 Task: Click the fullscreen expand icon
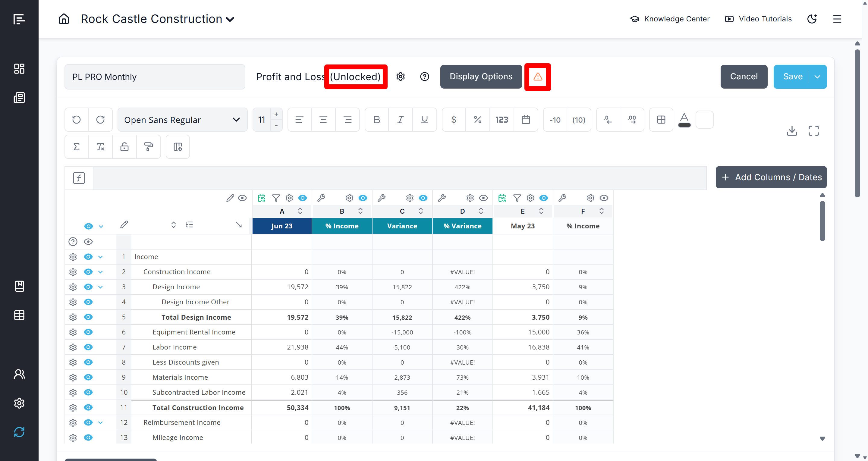coord(813,131)
